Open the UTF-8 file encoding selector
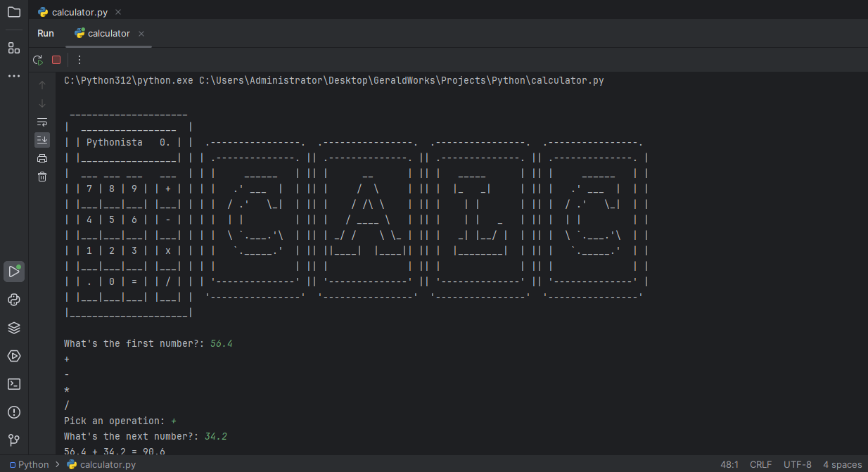 [797, 464]
